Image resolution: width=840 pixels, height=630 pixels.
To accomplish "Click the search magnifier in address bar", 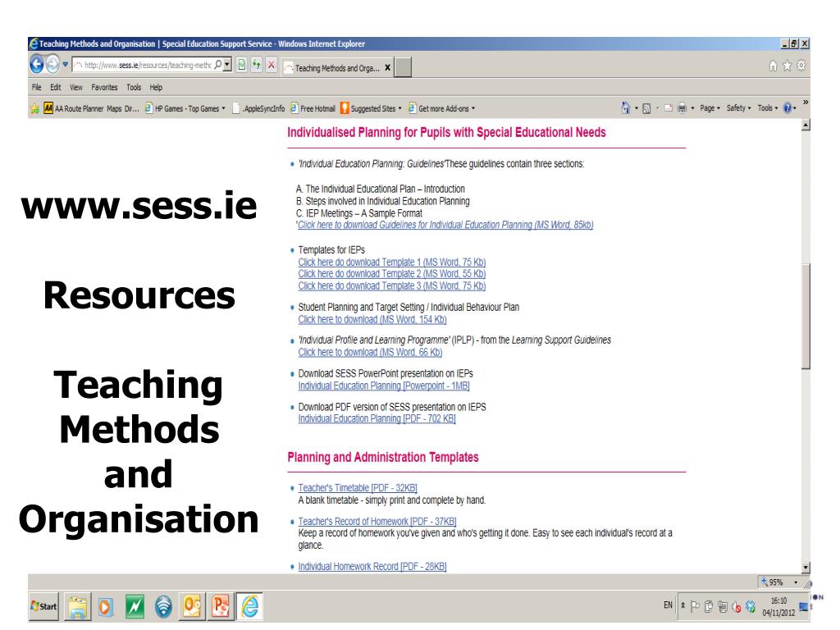I will [218, 65].
